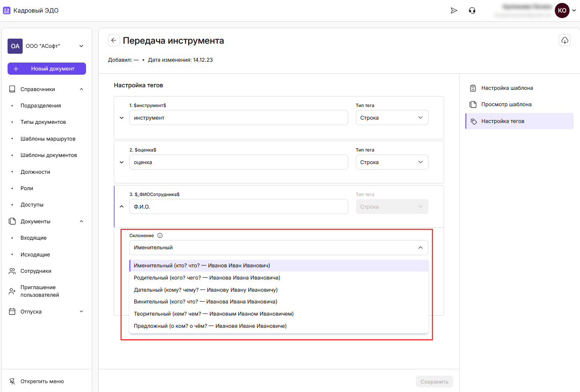This screenshot has height=392, width=580.
Task: Choose Творительный declension option
Action: [x=214, y=314]
